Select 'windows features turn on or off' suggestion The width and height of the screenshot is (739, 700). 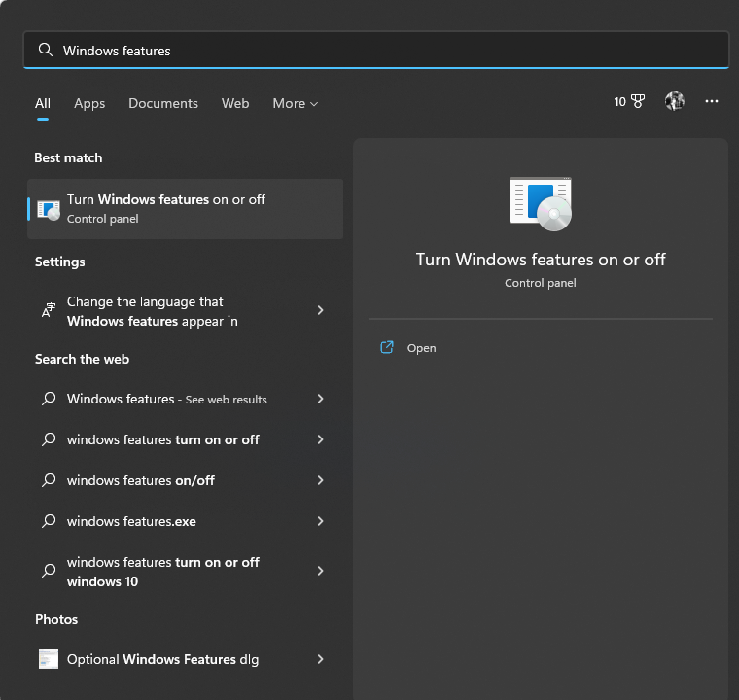coord(185,439)
